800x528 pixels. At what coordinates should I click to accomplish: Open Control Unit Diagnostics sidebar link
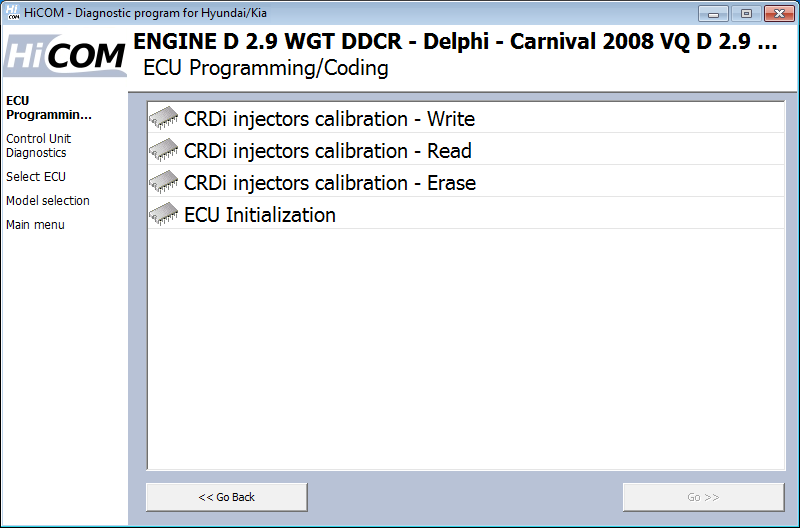point(38,146)
